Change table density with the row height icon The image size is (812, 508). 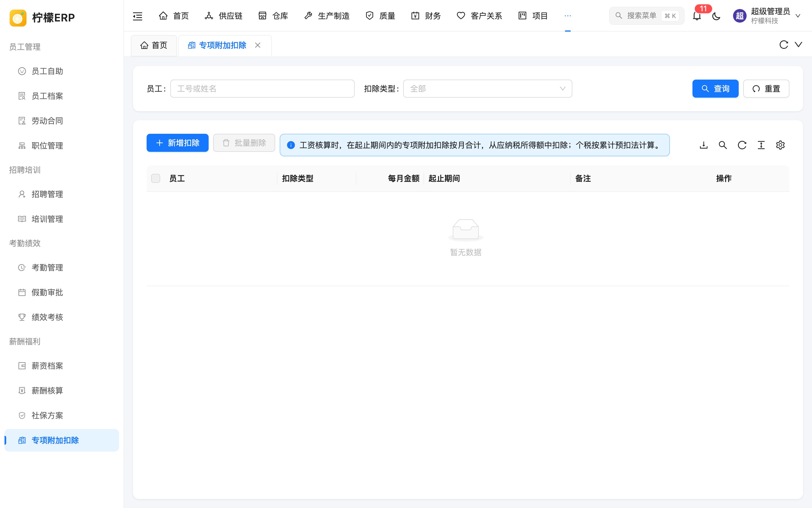tap(761, 145)
